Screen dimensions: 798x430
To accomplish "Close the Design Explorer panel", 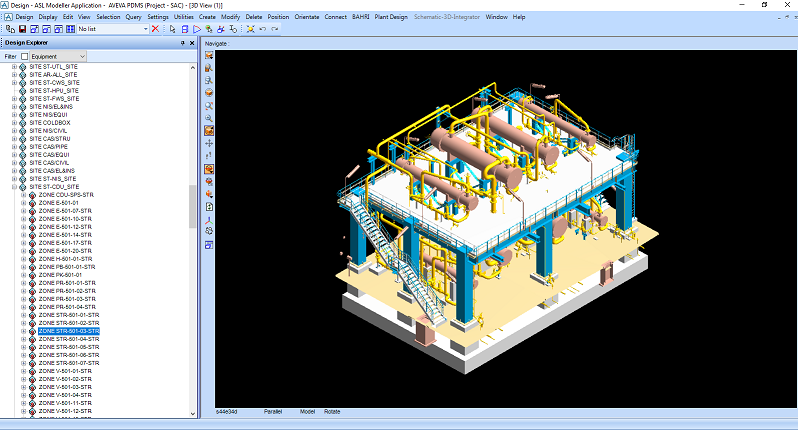I will pos(192,43).
